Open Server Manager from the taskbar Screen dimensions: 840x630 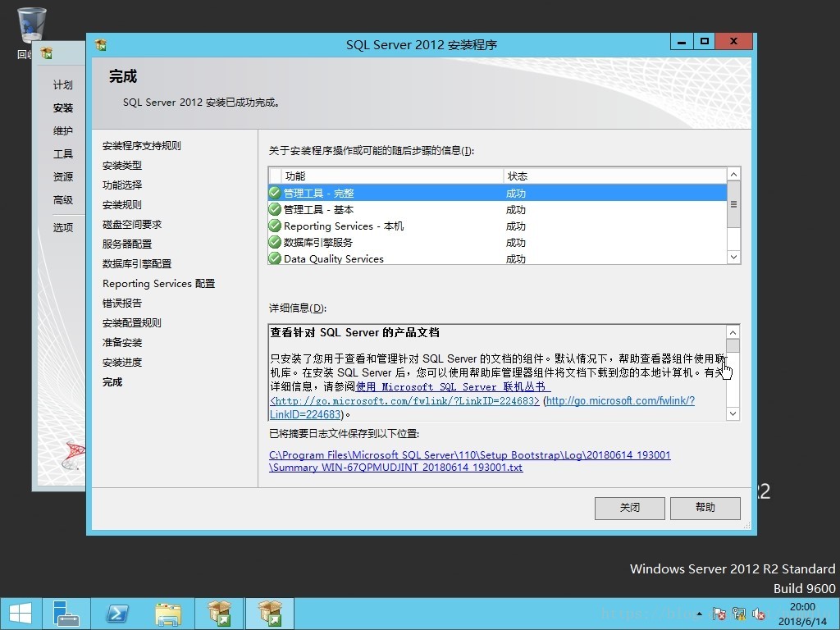[66, 614]
